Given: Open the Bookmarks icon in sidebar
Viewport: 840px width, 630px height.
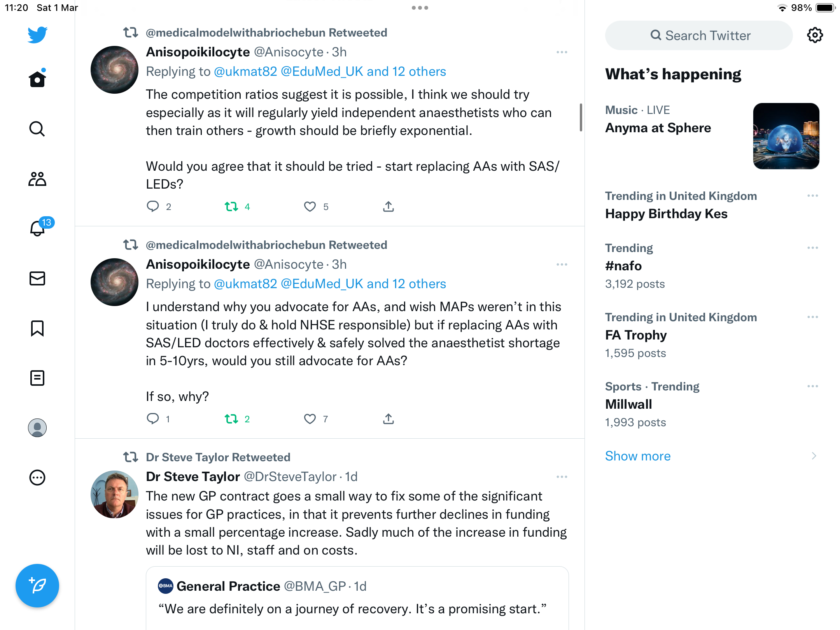Looking at the screenshot, I should tap(37, 328).
